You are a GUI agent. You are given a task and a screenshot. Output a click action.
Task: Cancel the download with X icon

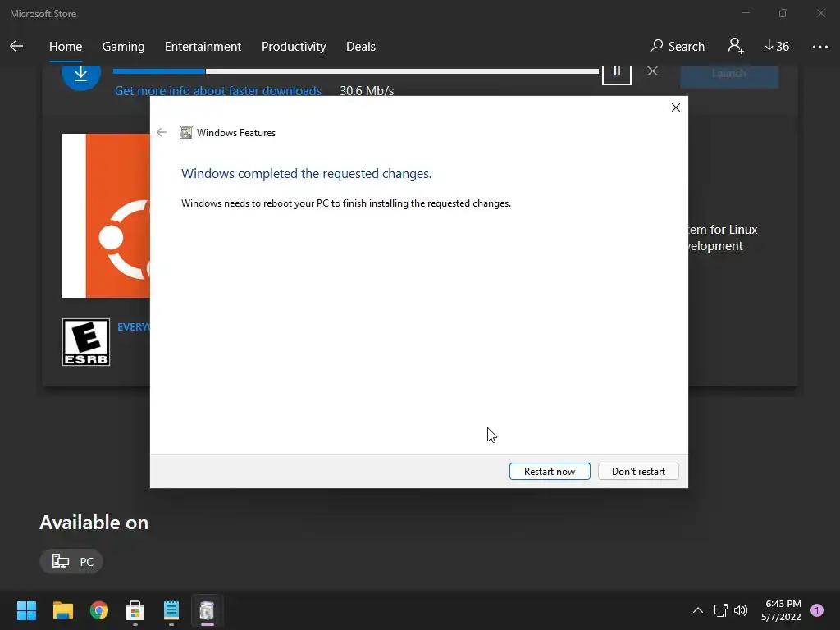pyautogui.click(x=652, y=71)
